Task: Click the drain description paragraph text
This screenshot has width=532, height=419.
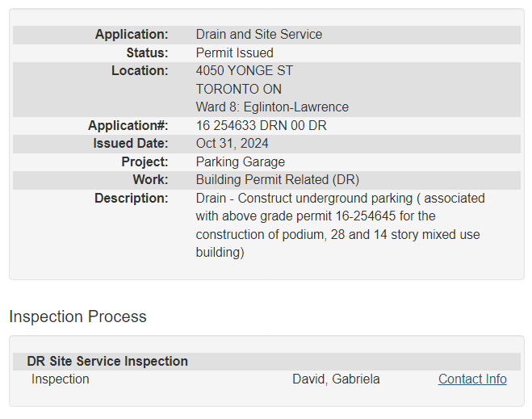Action: pyautogui.click(x=339, y=225)
